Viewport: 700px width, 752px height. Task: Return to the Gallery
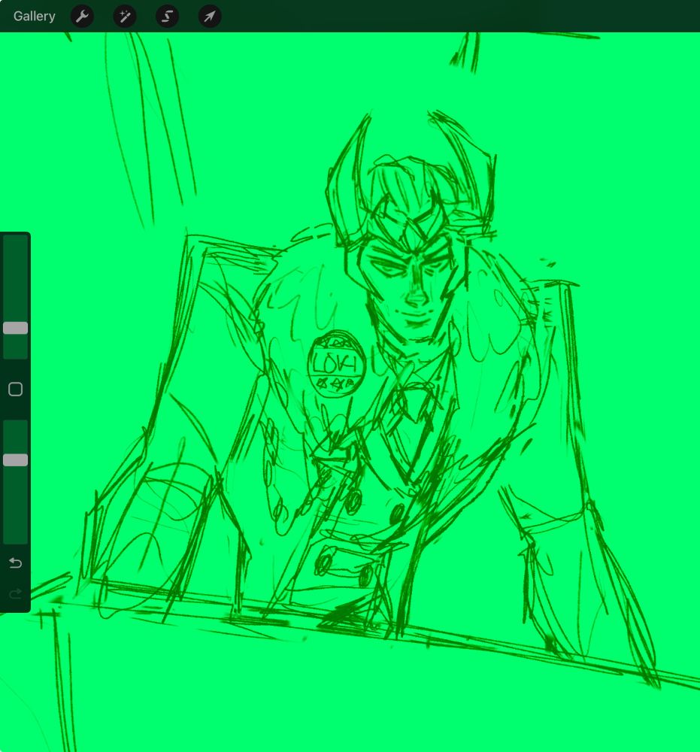[34, 17]
